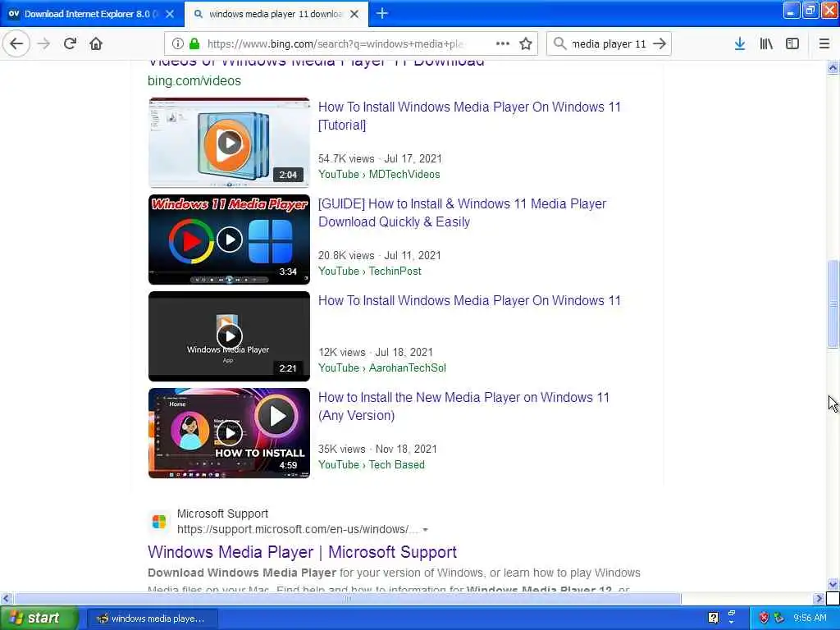This screenshot has height=630, width=840.
Task: Open the MDTechVideos tutorial video link
Action: (x=469, y=116)
